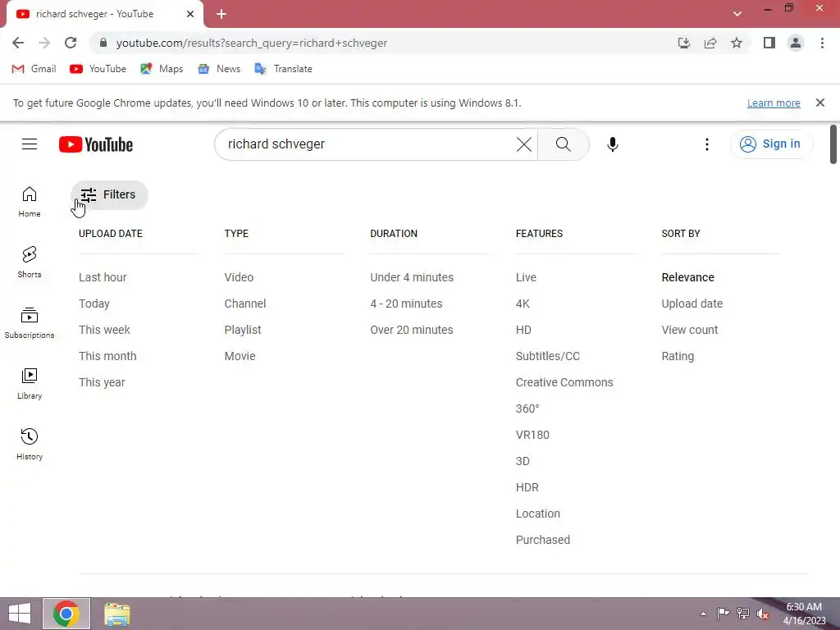Enable the HD feature filter
This screenshot has height=630, width=840.
pyautogui.click(x=524, y=330)
